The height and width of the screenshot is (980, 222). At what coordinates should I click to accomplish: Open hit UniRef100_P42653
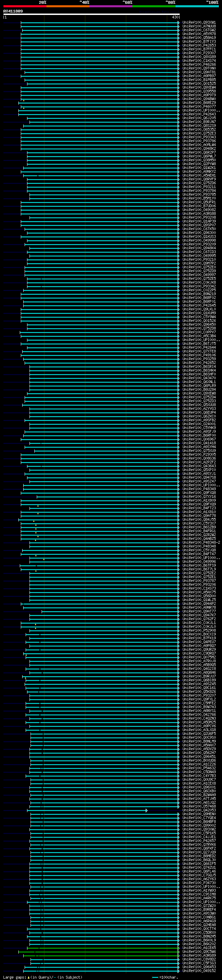point(199,45)
